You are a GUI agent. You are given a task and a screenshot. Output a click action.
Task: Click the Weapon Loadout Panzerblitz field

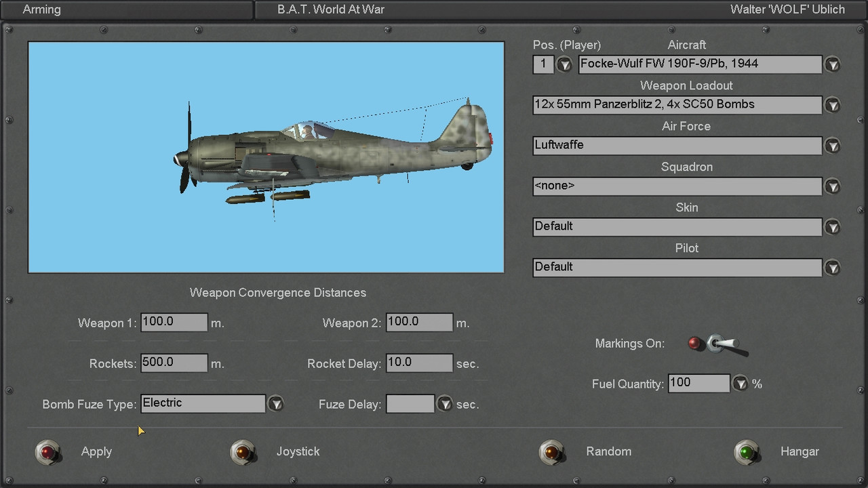click(677, 105)
